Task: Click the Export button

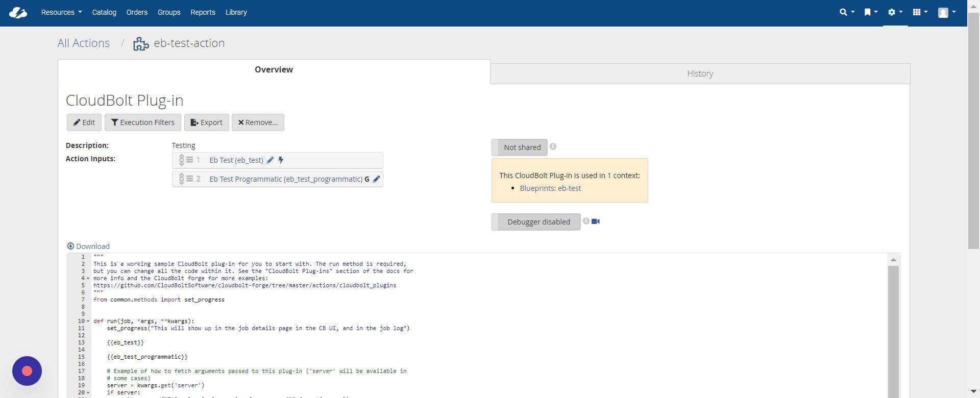Action: [207, 122]
